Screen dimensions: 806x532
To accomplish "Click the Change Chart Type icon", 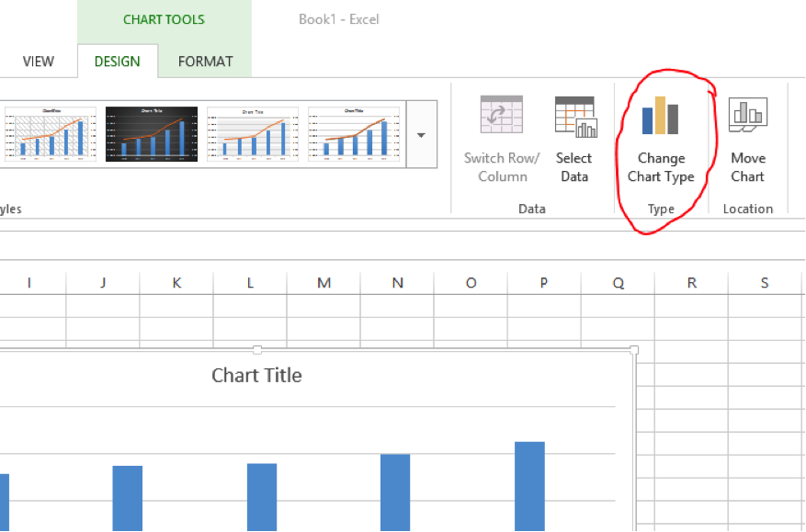I will click(660, 116).
